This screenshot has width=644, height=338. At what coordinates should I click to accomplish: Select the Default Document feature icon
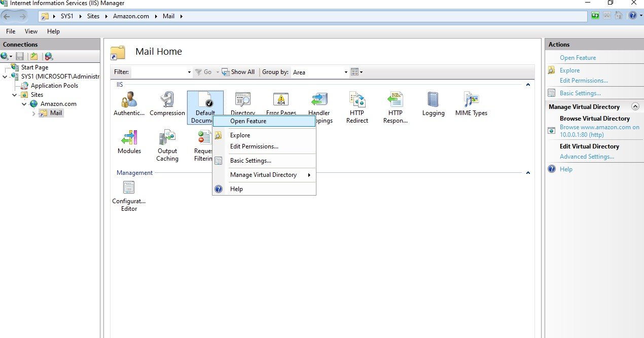click(x=205, y=107)
